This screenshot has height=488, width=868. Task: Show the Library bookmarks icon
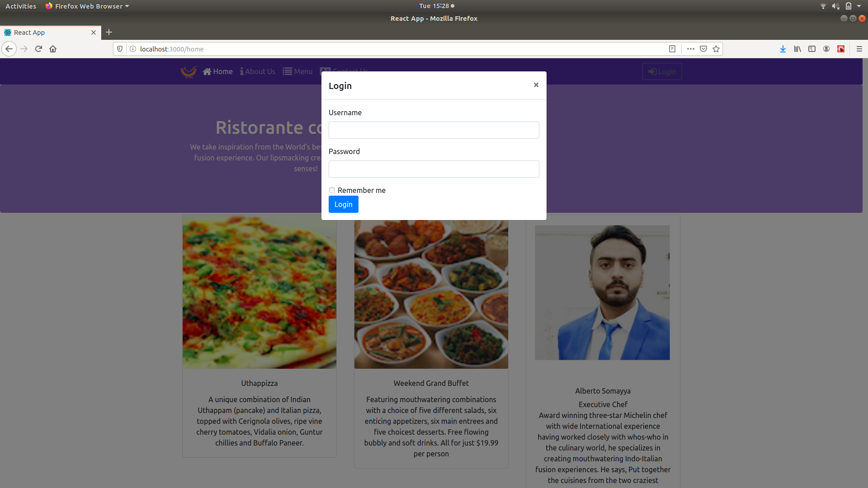797,49
